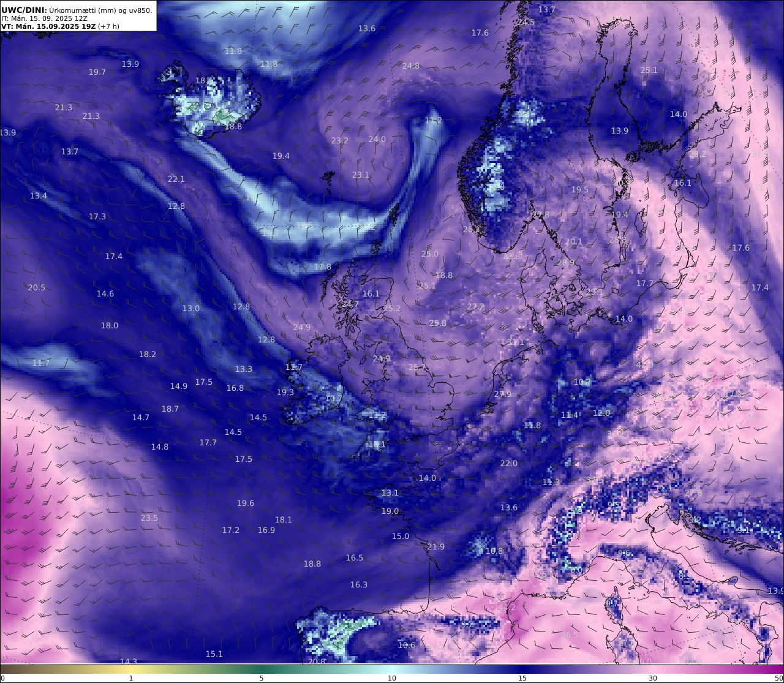Click the map value 15.0

tap(401, 537)
